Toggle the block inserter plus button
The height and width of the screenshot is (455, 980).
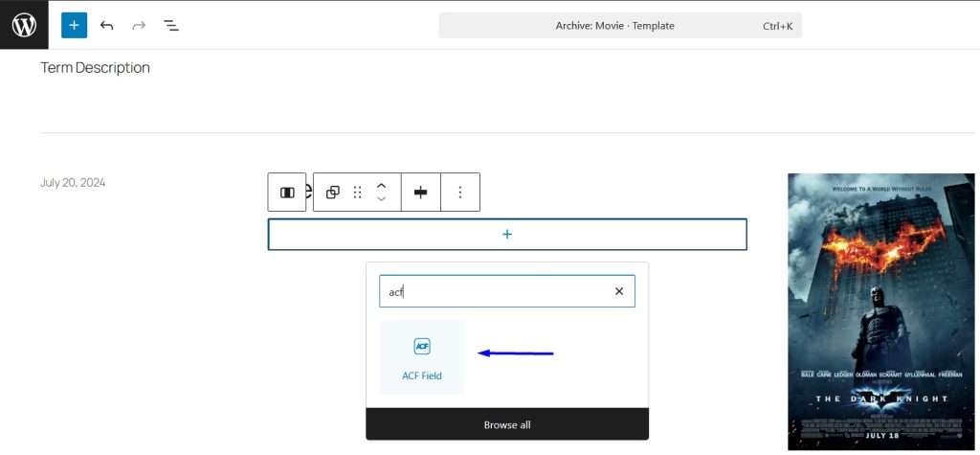[x=74, y=25]
